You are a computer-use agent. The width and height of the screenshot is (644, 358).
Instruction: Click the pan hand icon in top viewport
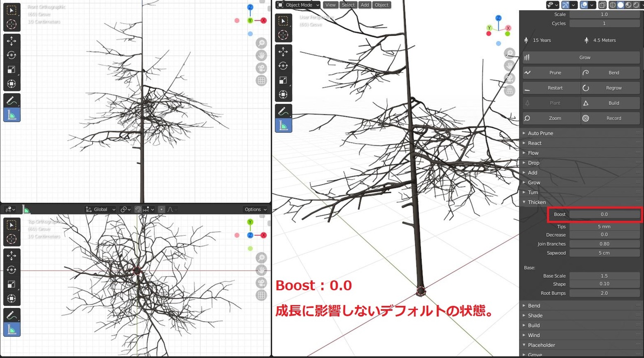pyautogui.click(x=261, y=270)
